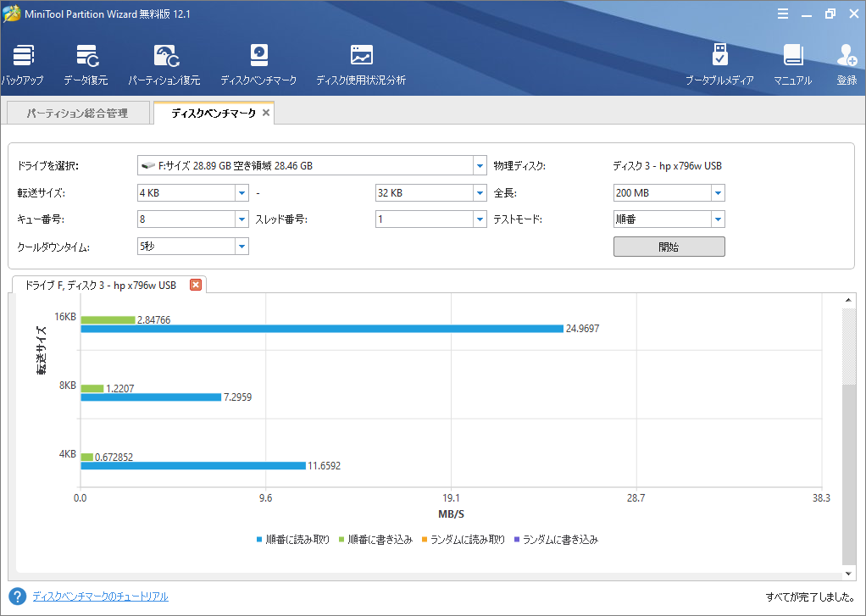The image size is (866, 616).
Task: Select the ディスクベンチマーク tab
Action: click(x=214, y=114)
